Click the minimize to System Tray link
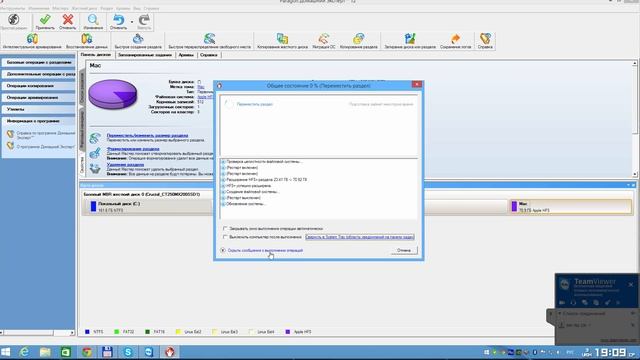640x360 pixels. click(360, 237)
